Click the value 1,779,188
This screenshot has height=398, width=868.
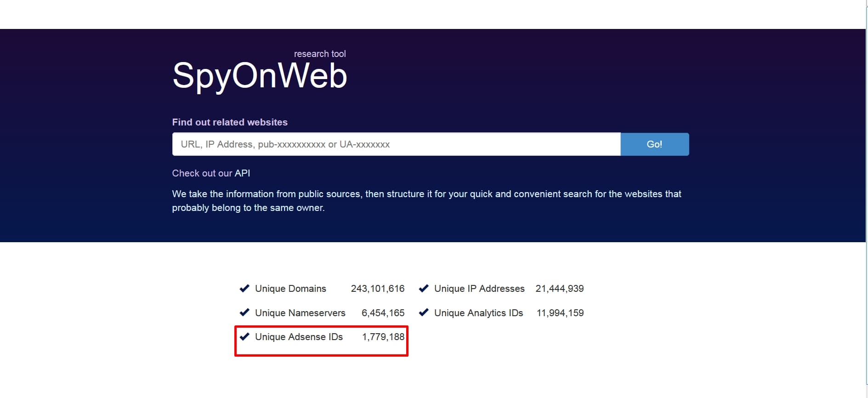click(383, 337)
